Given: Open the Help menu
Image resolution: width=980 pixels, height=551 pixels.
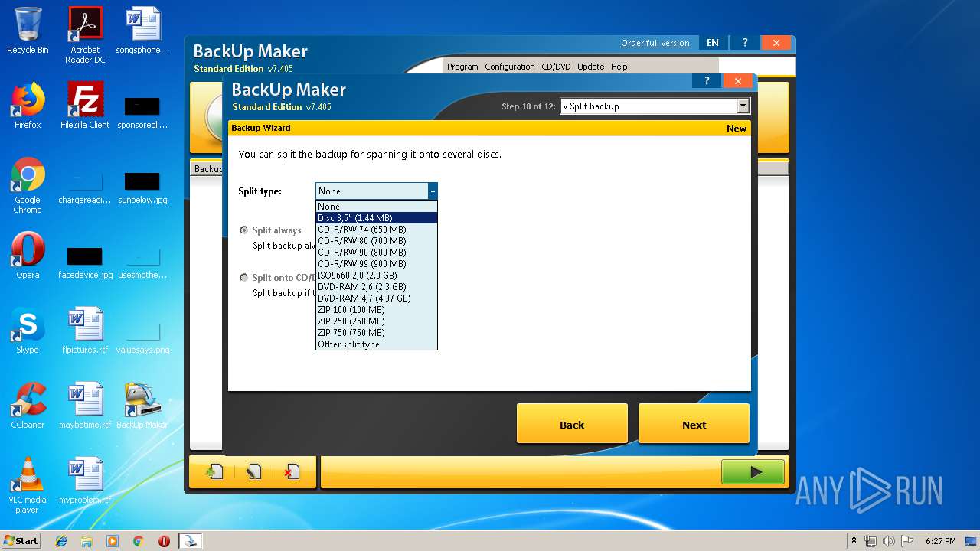Looking at the screenshot, I should pos(619,67).
